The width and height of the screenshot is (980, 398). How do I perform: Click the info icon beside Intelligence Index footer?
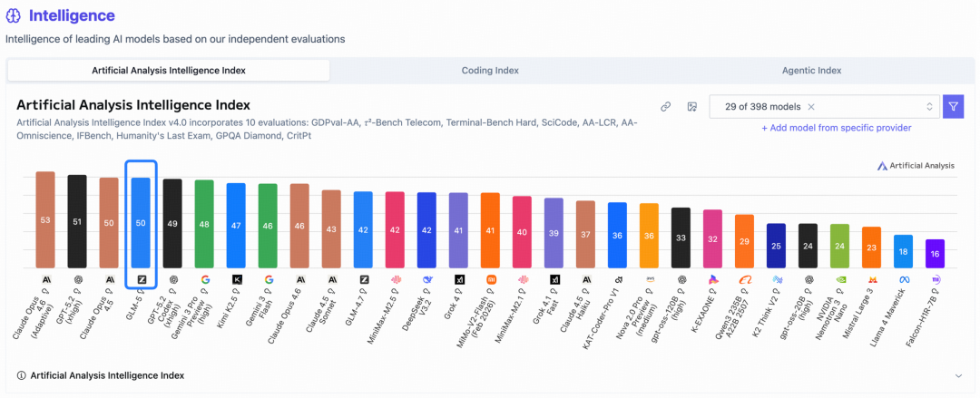(22, 375)
